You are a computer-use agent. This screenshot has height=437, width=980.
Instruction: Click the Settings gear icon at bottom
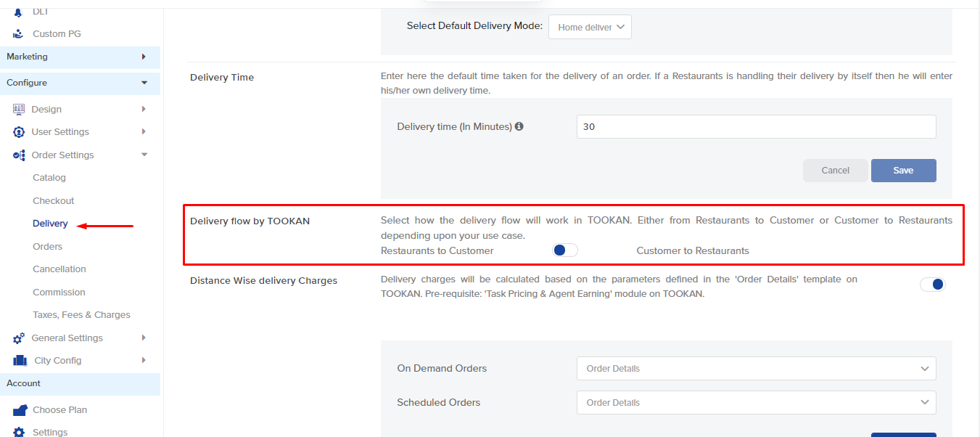coord(18,431)
